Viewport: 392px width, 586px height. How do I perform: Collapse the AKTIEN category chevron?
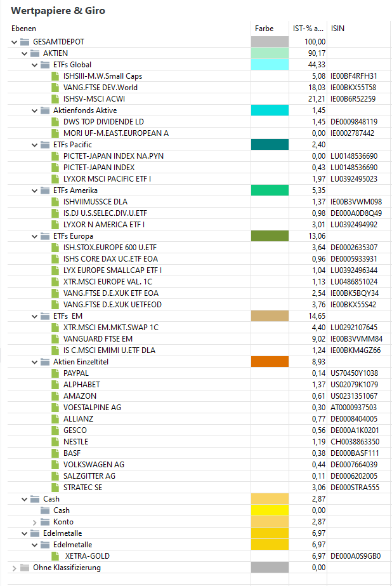point(24,53)
